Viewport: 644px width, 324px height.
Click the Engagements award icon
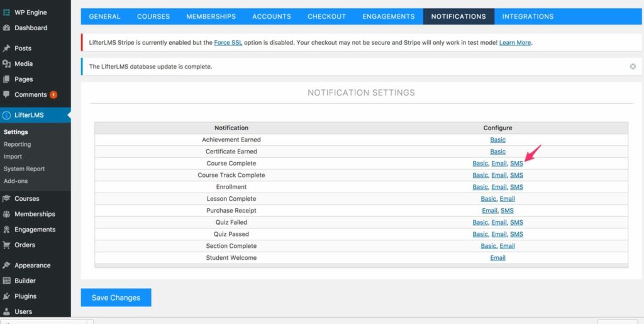click(x=6, y=230)
